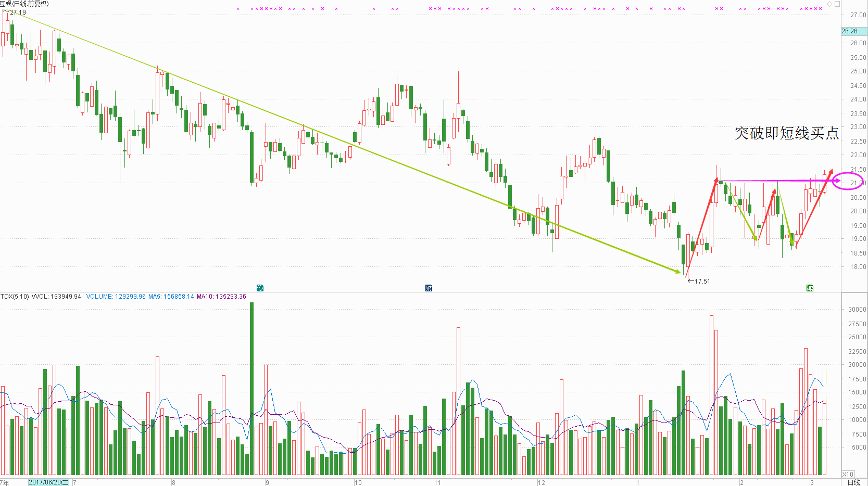Click the 减 marker near March

click(810, 288)
